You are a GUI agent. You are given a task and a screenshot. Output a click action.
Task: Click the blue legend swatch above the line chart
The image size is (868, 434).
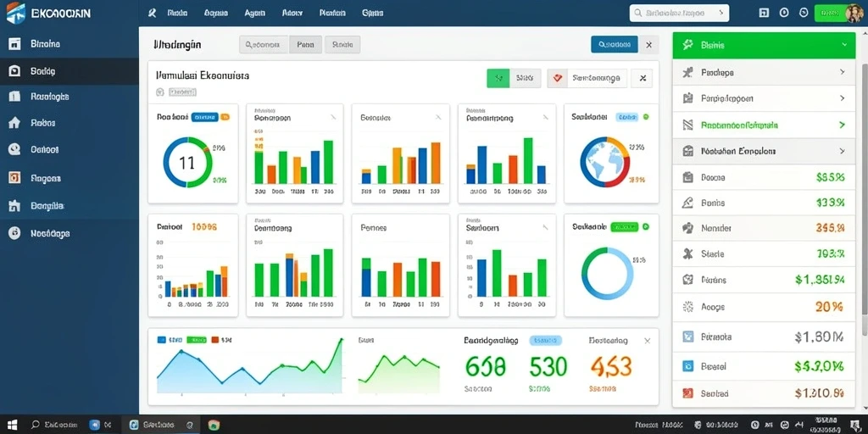point(162,340)
